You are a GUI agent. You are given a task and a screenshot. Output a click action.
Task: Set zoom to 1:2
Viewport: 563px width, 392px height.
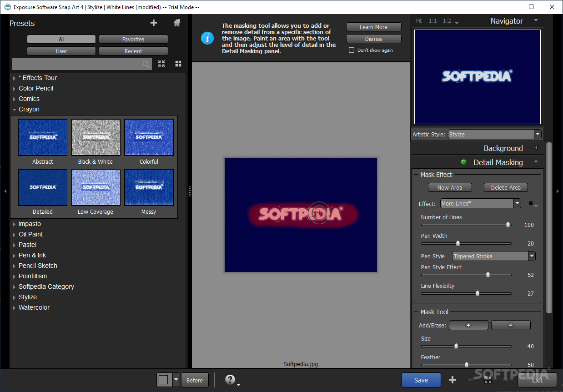(x=447, y=21)
